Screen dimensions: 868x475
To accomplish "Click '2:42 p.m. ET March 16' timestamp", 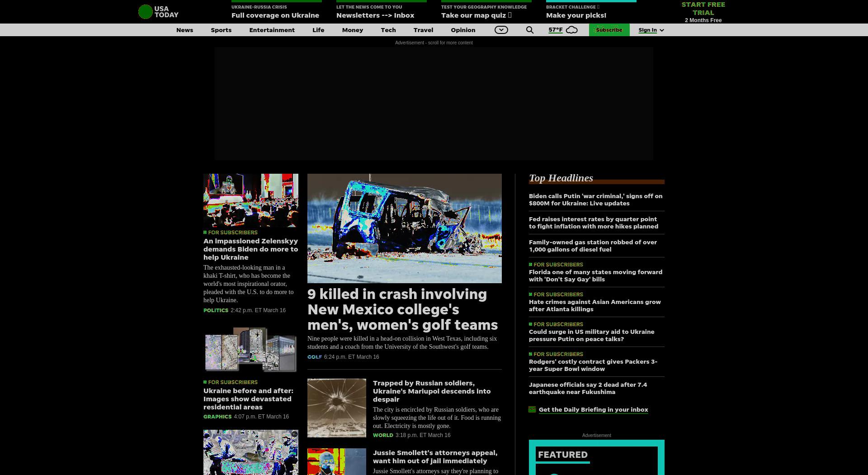I will 258,310.
